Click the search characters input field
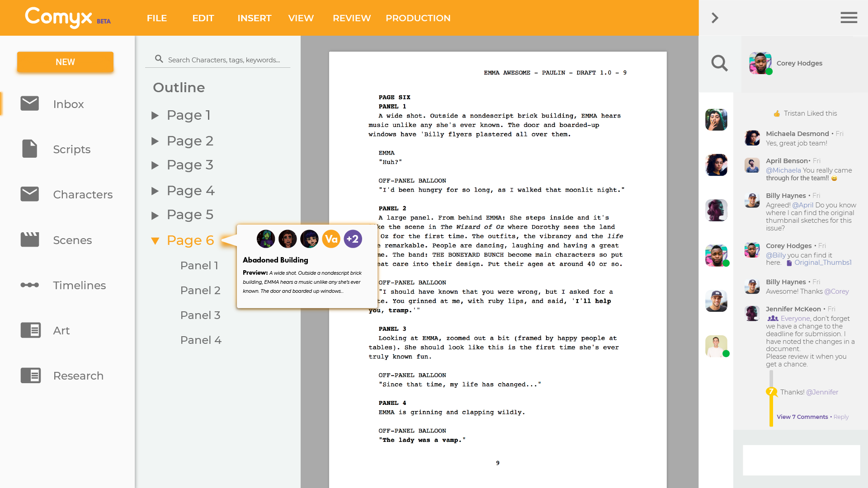Viewport: 868px width, 488px height. click(x=224, y=60)
